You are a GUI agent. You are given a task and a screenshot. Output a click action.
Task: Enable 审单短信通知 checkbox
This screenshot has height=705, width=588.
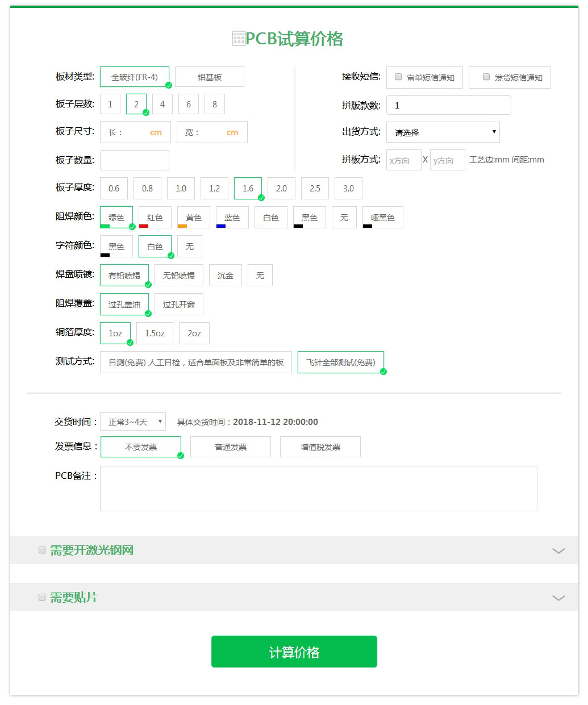398,77
